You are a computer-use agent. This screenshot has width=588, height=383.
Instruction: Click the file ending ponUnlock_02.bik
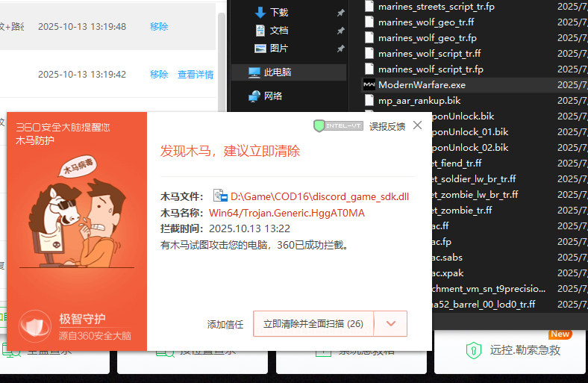pyautogui.click(x=470, y=147)
